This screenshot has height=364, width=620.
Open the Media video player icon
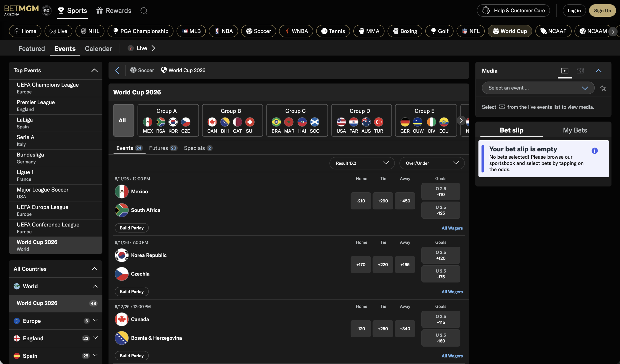(565, 71)
